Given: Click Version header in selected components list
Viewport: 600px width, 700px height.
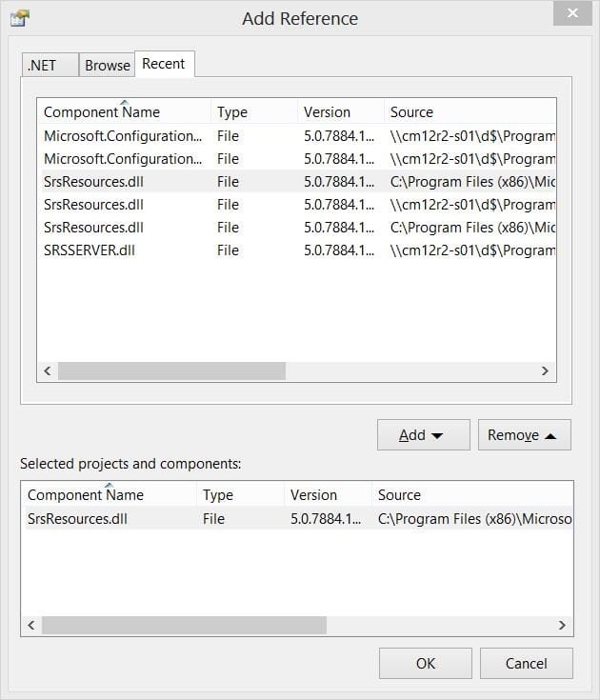Looking at the screenshot, I should tap(328, 495).
